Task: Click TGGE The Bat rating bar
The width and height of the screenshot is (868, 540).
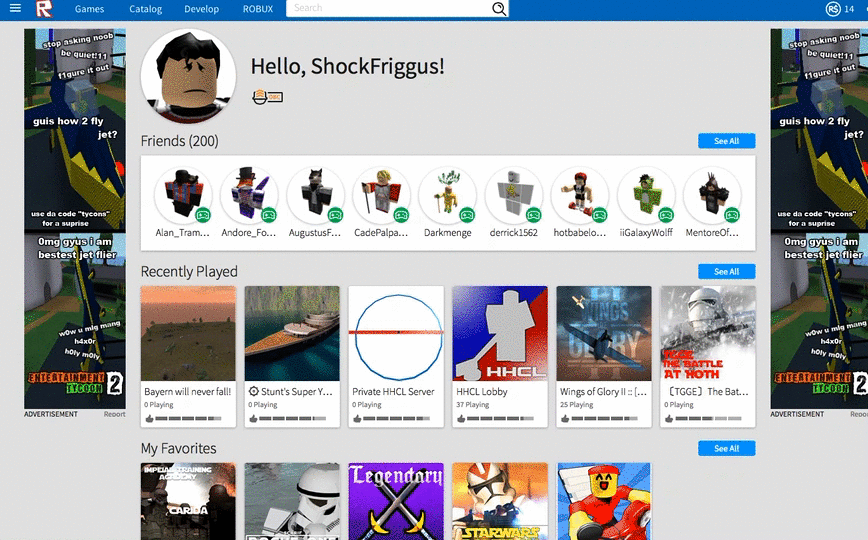Action: click(709, 419)
